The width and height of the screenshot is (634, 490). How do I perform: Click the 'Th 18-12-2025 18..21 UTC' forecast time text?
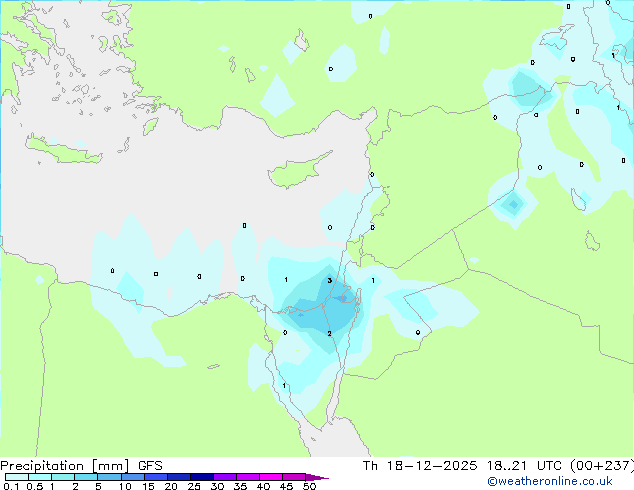(x=464, y=466)
